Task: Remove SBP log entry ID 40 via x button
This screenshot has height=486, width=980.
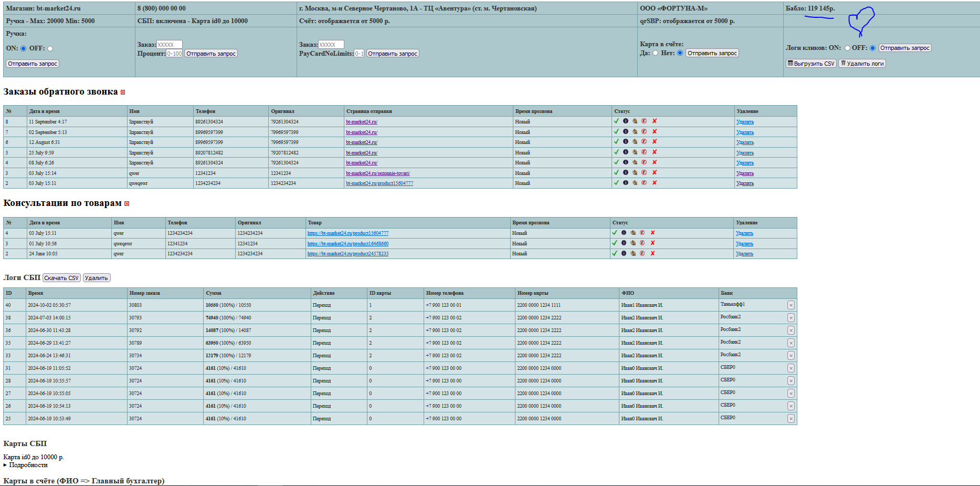Action: coord(791,305)
